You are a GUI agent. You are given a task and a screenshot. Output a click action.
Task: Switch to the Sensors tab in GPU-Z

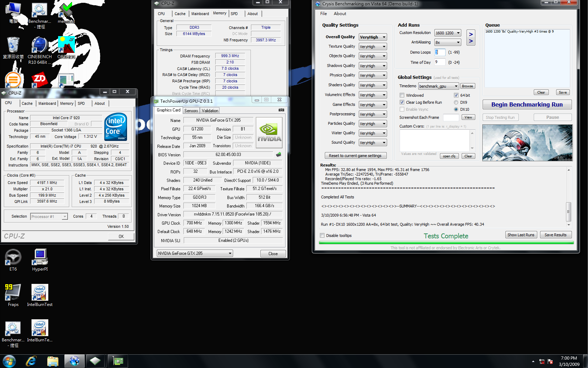tap(191, 111)
